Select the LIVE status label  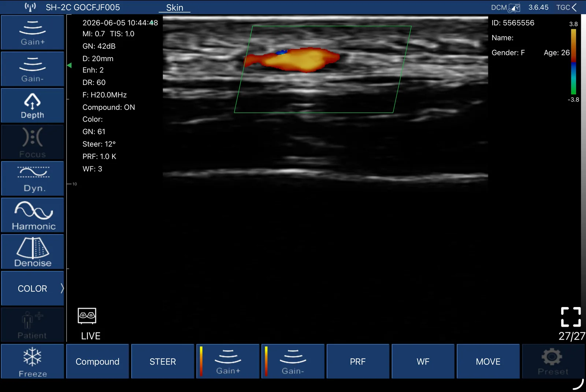click(x=91, y=336)
